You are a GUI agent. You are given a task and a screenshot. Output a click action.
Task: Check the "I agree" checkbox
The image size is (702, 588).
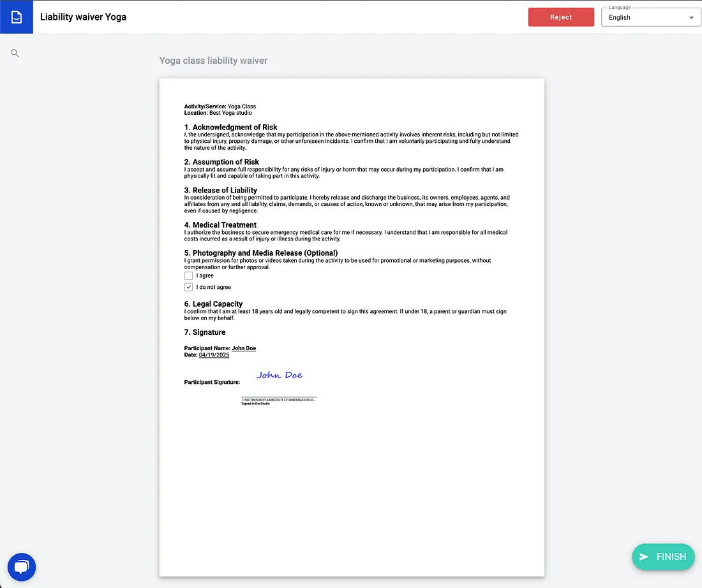pyautogui.click(x=188, y=276)
